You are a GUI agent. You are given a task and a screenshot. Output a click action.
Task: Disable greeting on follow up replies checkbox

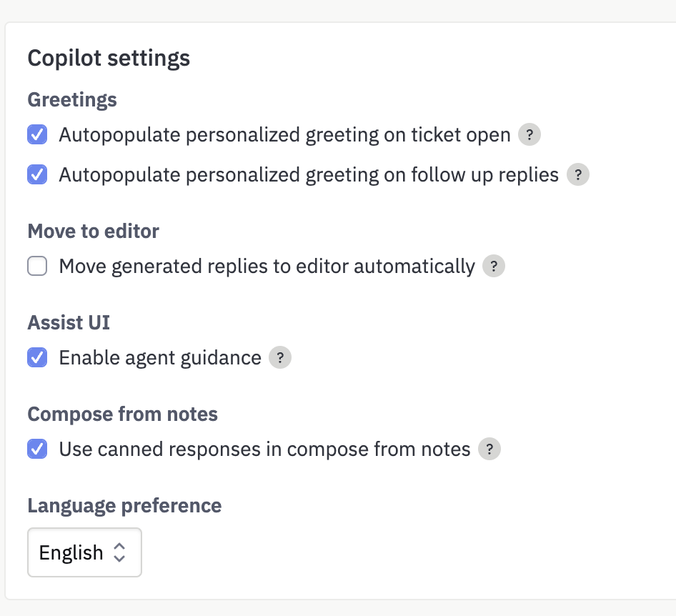point(37,174)
